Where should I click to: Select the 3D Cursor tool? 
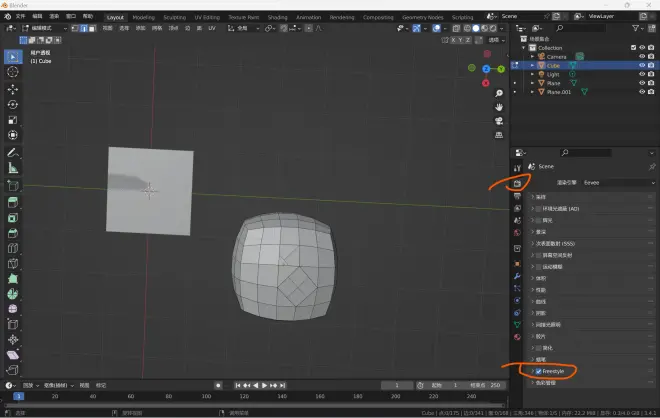13,72
